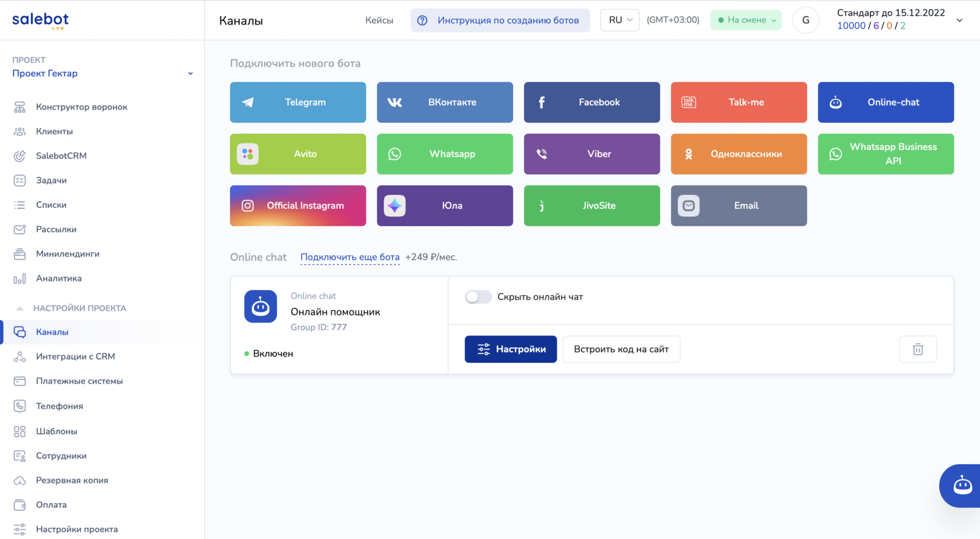The image size is (980, 539).
Task: Collapse the НАСТРОЙКИ ПРОЕКТА section
Action: pos(20,308)
